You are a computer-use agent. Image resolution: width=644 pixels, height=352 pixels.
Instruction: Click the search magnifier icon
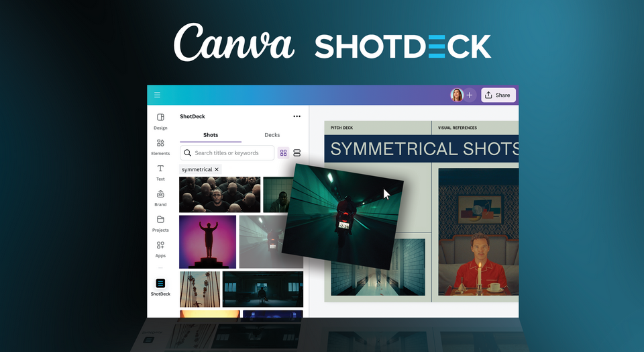[x=187, y=153]
